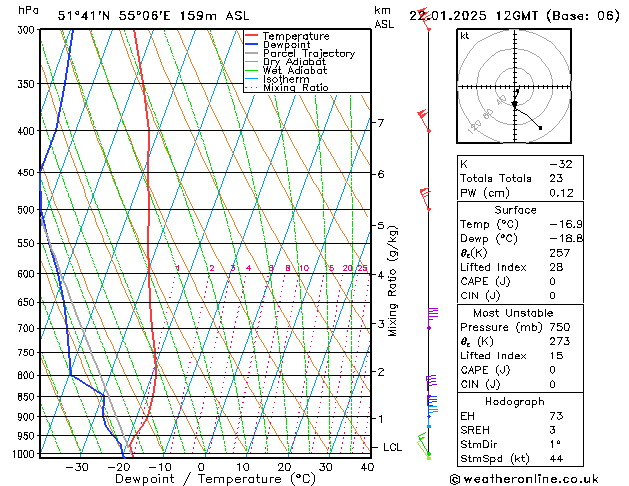This screenshot has width=629, height=486.
Task: Click the Wet Adiabat legend entry
Action: [295, 70]
